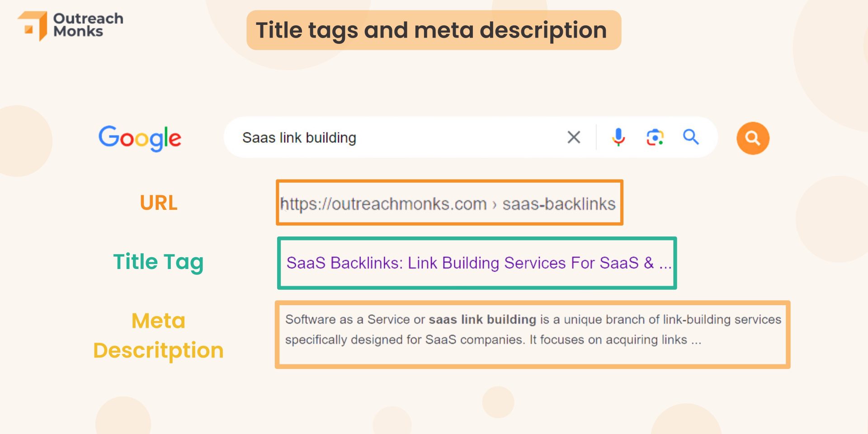Click the bold 'saas link building' phrase
Image resolution: width=868 pixels, height=434 pixels.
coord(482,320)
